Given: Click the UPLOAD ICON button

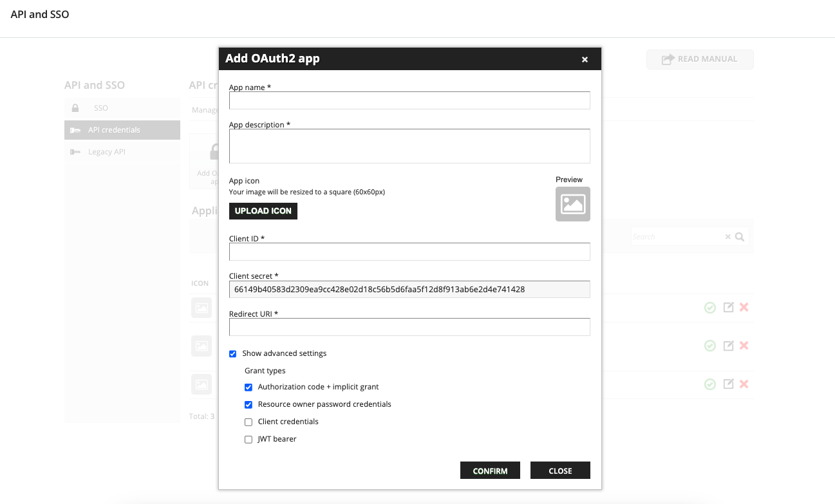Looking at the screenshot, I should (x=263, y=211).
